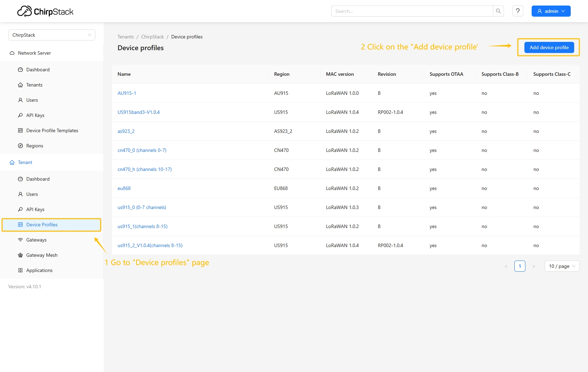This screenshot has height=372, width=588.
Task: Click the search magnifier icon
Action: click(x=498, y=11)
